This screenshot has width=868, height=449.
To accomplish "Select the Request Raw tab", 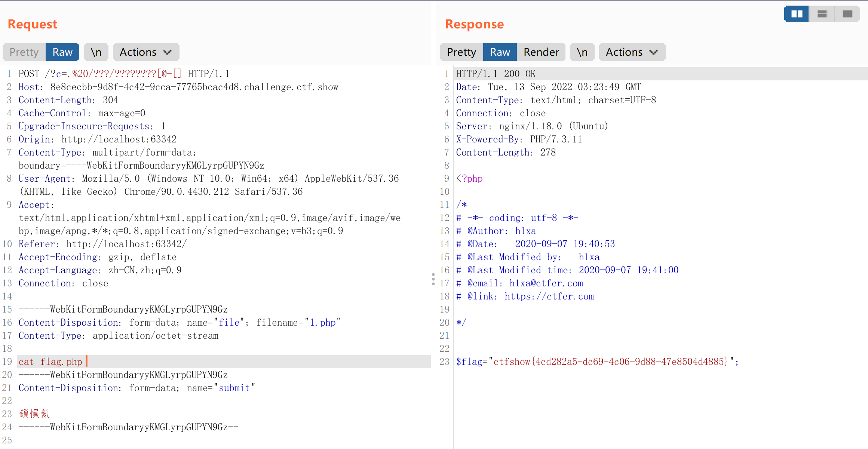I will pos(62,52).
